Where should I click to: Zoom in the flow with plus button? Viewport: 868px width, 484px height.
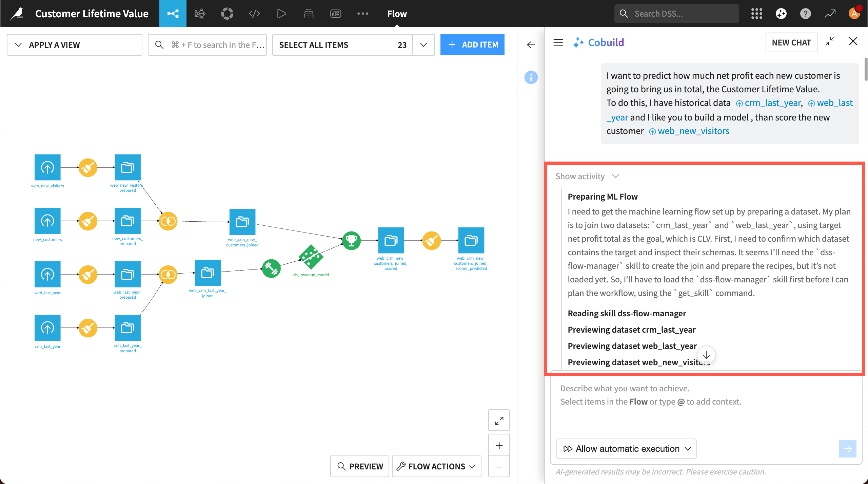coord(499,445)
